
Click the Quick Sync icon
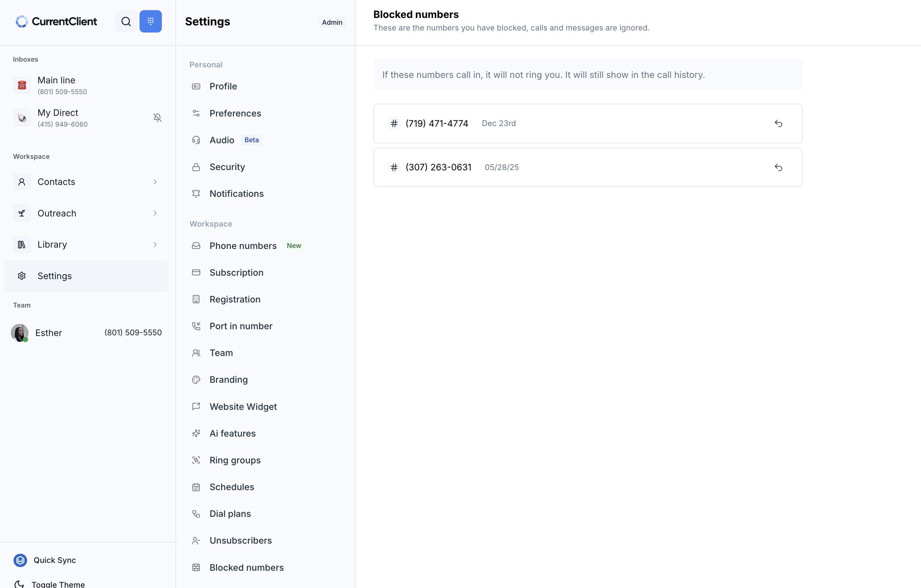[20, 560]
